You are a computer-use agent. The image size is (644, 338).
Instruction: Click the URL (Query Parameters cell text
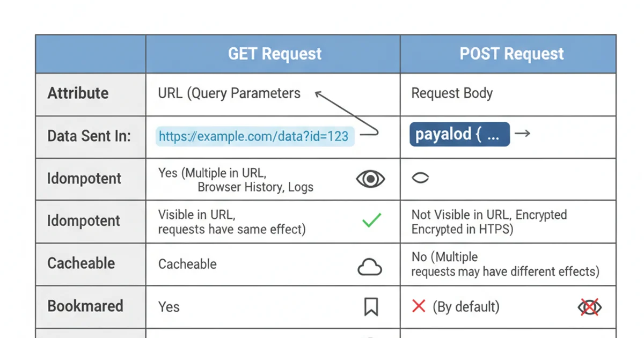[229, 93]
